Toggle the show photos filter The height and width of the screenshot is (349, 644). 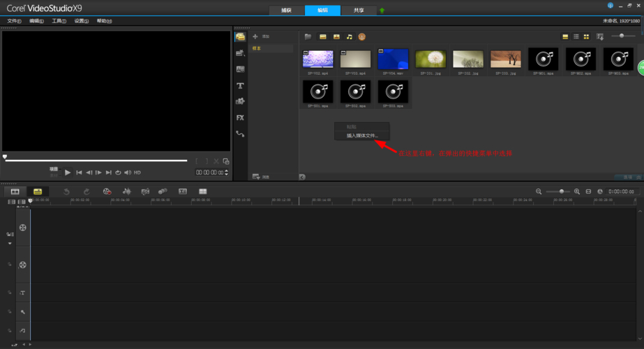336,36
